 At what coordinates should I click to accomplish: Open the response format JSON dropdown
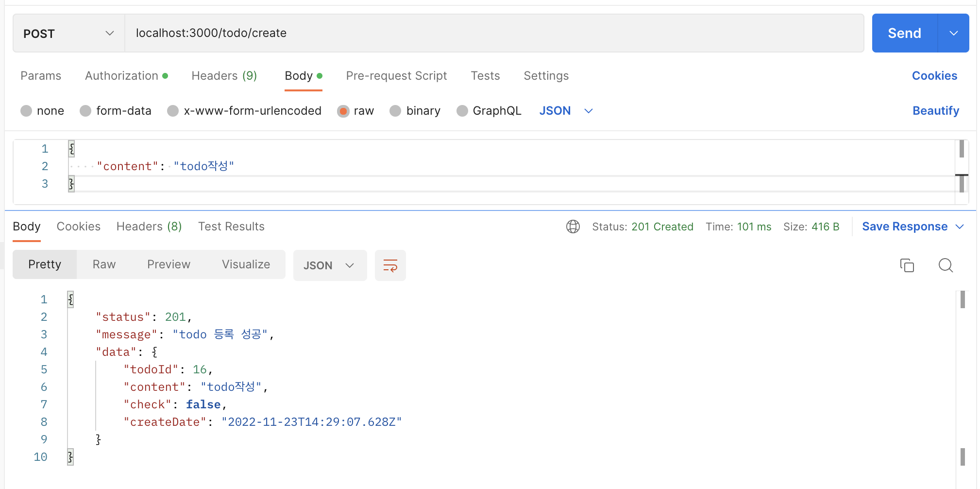coord(330,265)
